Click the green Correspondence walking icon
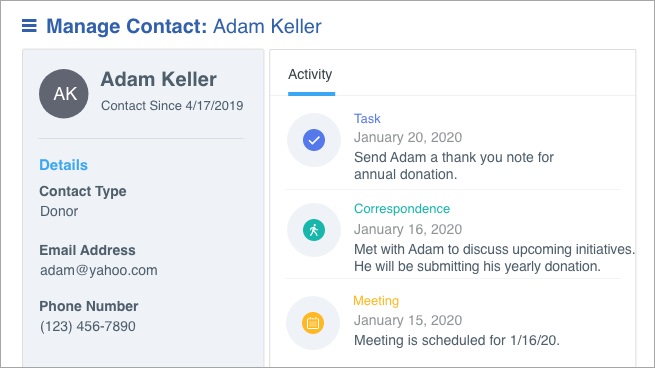Image resolution: width=655 pixels, height=368 pixels. pos(314,230)
